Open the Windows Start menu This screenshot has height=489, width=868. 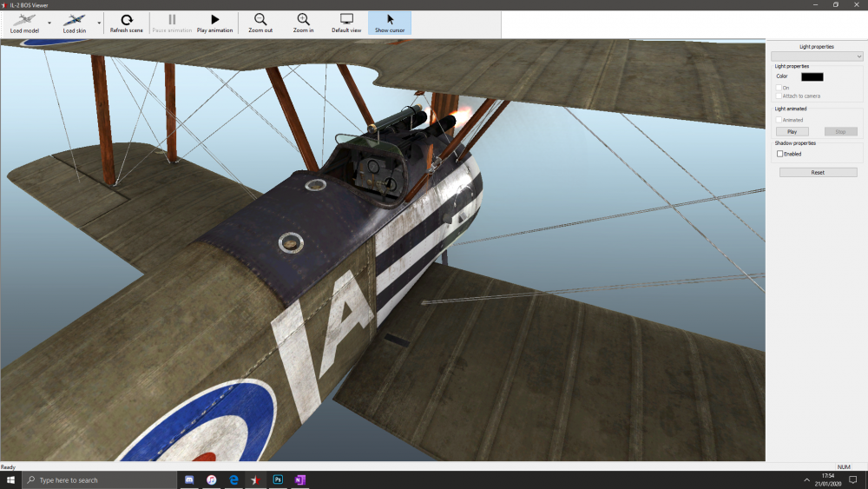pos(10,480)
